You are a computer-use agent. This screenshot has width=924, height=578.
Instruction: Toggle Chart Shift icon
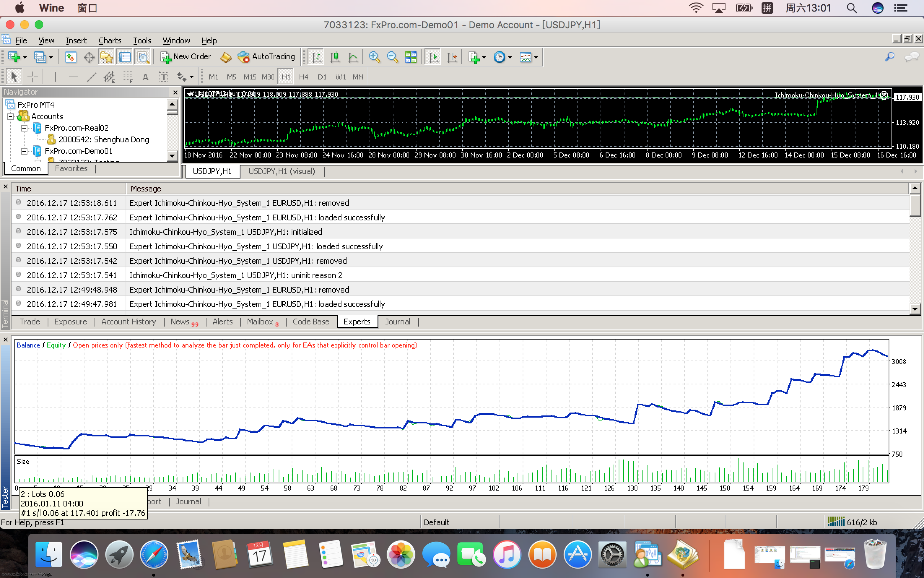452,57
